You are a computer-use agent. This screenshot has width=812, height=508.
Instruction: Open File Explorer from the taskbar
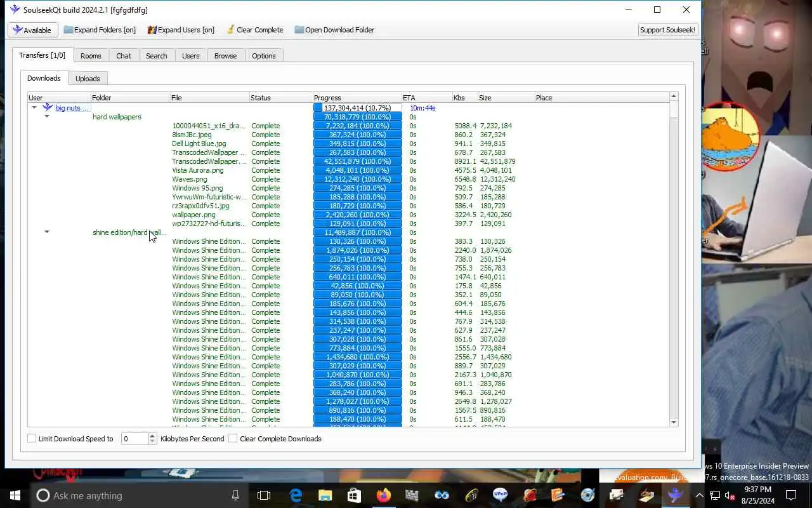(325, 495)
